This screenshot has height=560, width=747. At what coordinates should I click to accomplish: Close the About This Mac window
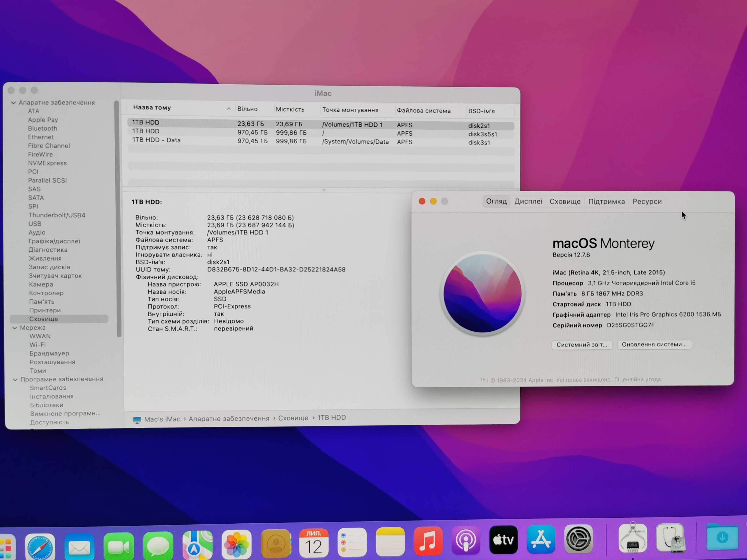[x=422, y=202]
